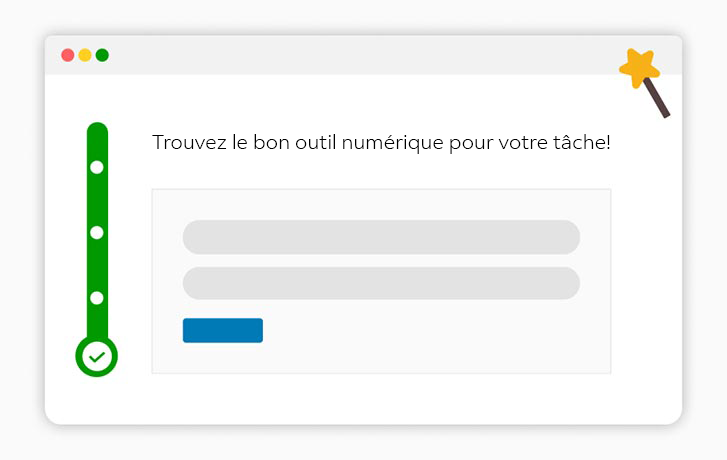Select the bottom white step dot
This screenshot has width=727, height=460.
tap(97, 298)
